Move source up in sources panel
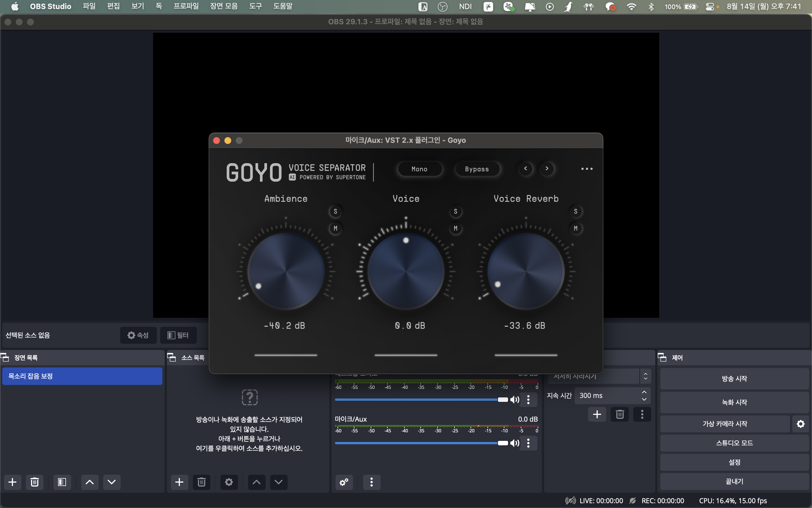 pyautogui.click(x=256, y=482)
